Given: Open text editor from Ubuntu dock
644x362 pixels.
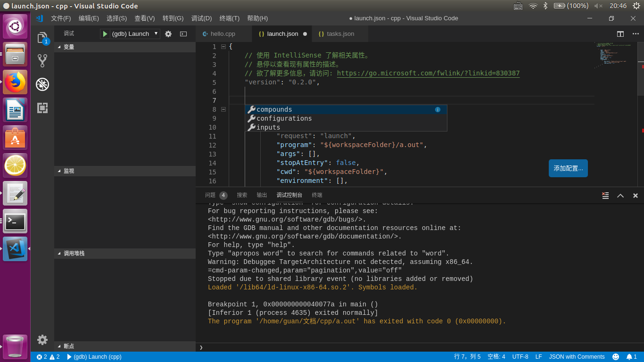Looking at the screenshot, I should coord(15,193).
